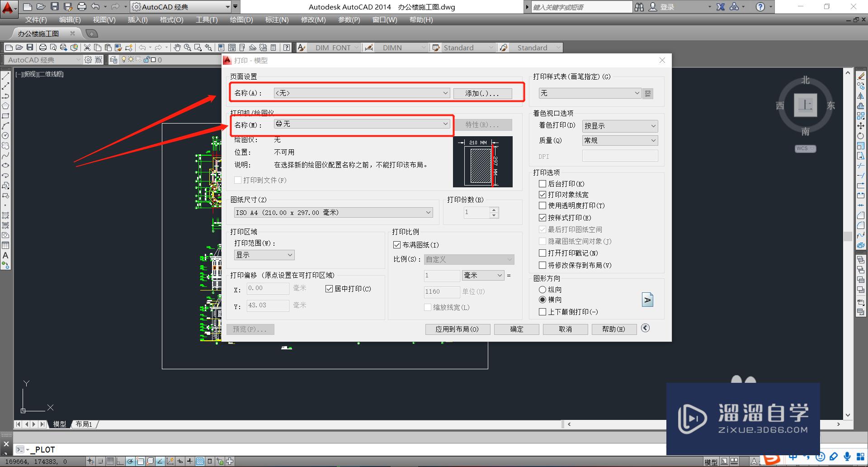Click the 帮助(H) button
868x467 pixels.
click(x=614, y=329)
